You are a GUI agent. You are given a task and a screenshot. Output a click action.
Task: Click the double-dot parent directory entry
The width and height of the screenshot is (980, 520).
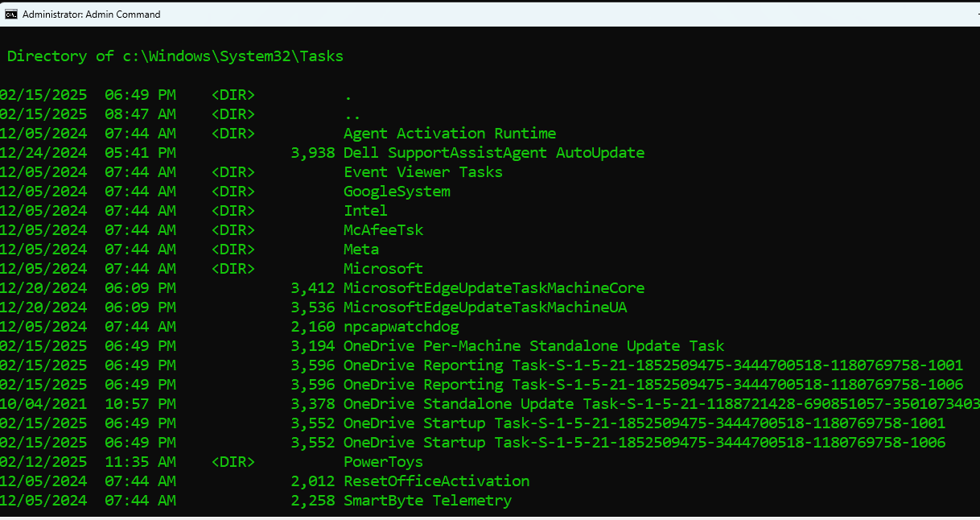352,116
